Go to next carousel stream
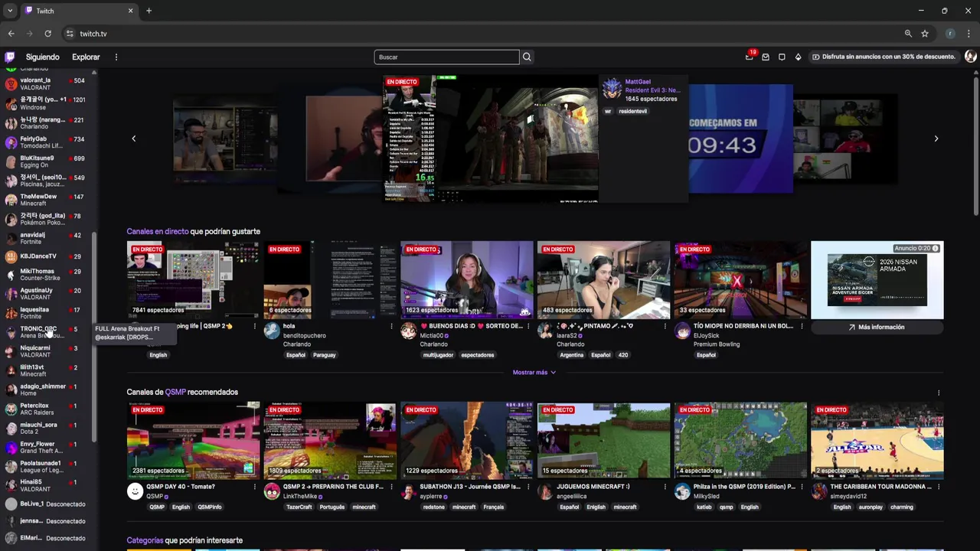 [936, 139]
